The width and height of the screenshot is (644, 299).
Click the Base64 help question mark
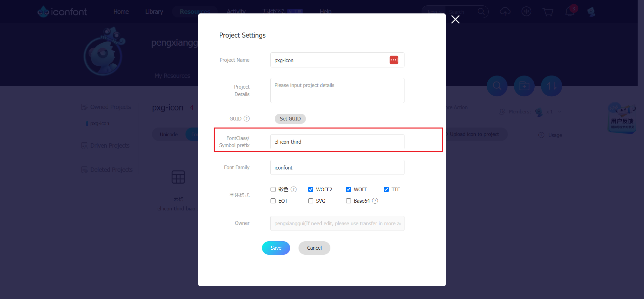click(x=375, y=201)
